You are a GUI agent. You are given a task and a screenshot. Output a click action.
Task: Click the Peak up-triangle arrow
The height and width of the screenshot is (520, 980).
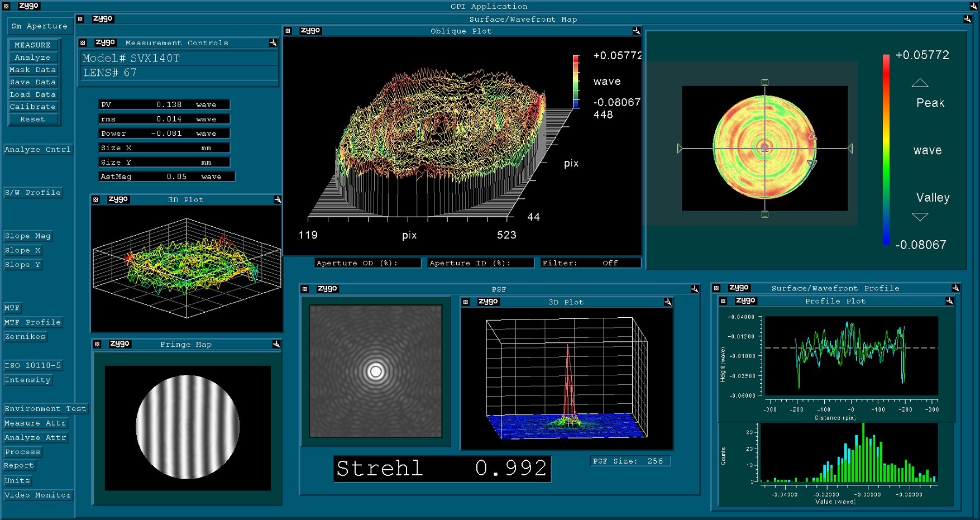coord(920,83)
